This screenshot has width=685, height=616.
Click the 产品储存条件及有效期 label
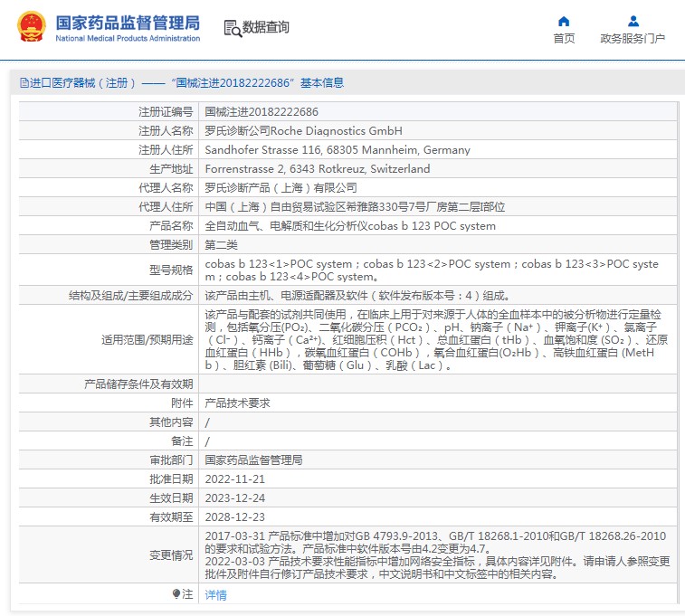pyautogui.click(x=138, y=384)
